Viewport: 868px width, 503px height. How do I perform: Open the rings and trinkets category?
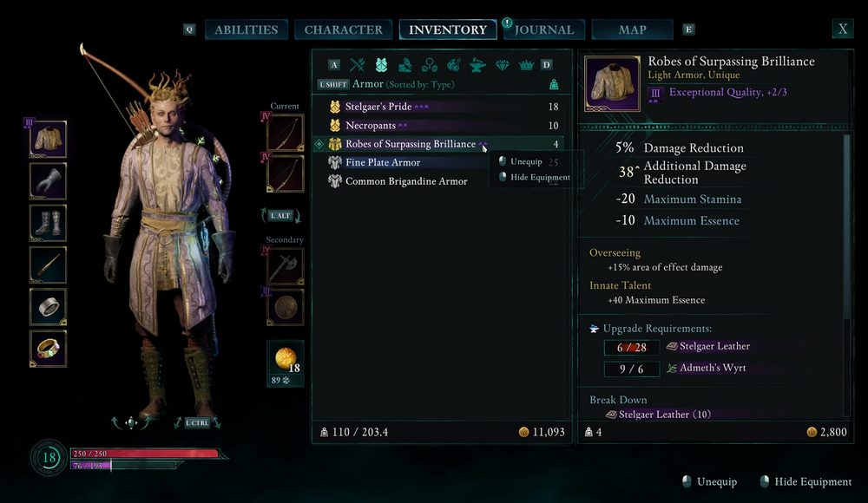pyautogui.click(x=429, y=65)
